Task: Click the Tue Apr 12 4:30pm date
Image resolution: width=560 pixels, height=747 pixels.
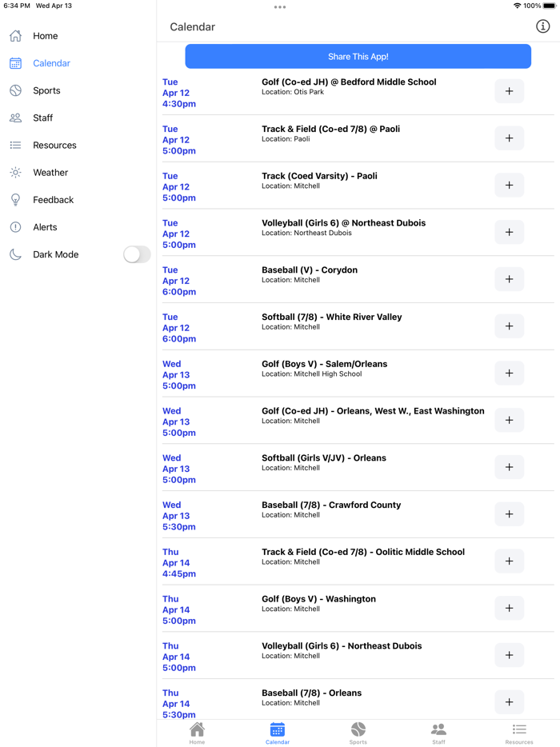Action: coord(179,93)
